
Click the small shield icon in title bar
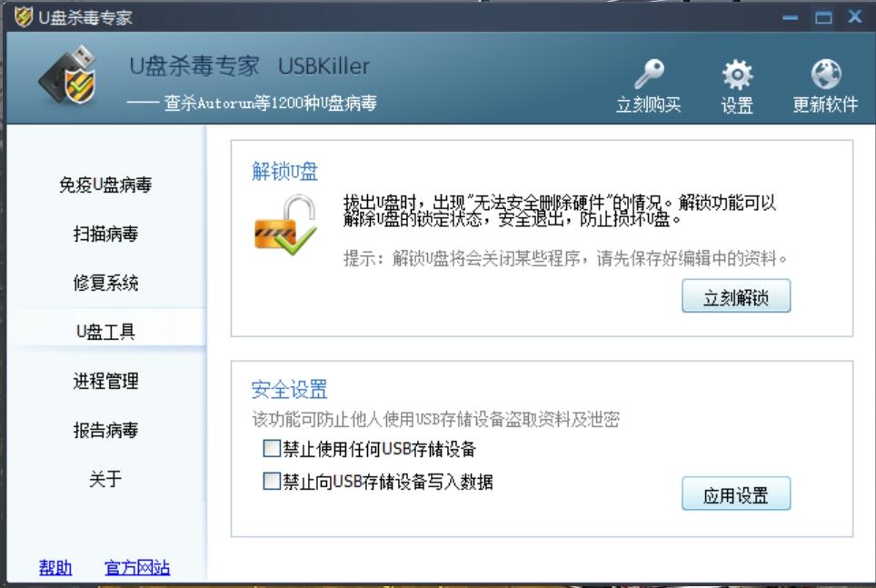point(24,16)
